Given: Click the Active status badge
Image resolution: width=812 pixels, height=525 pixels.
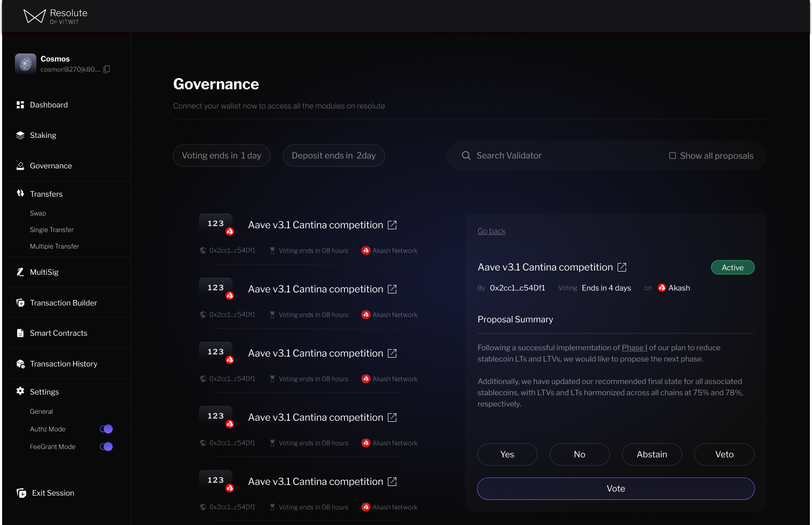Looking at the screenshot, I should click(x=733, y=267).
